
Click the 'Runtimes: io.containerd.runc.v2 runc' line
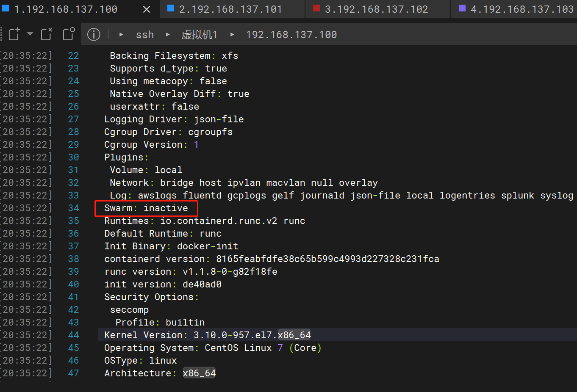coord(205,221)
